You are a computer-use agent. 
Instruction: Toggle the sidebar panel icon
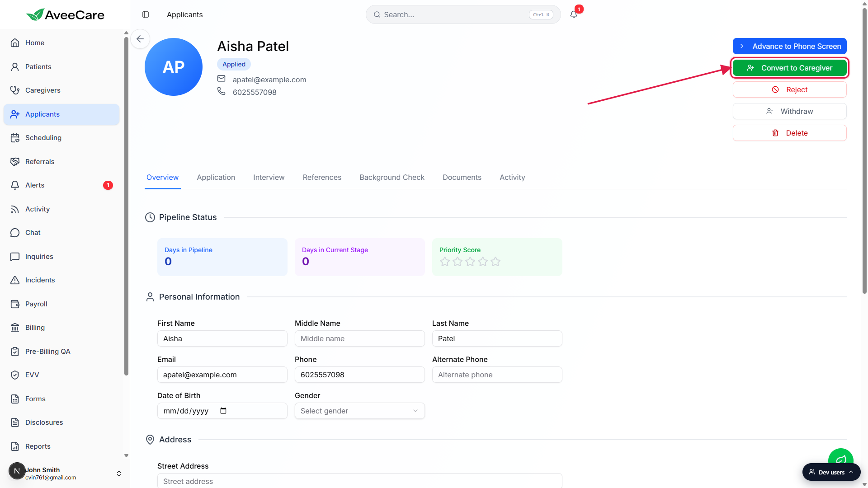(146, 14)
